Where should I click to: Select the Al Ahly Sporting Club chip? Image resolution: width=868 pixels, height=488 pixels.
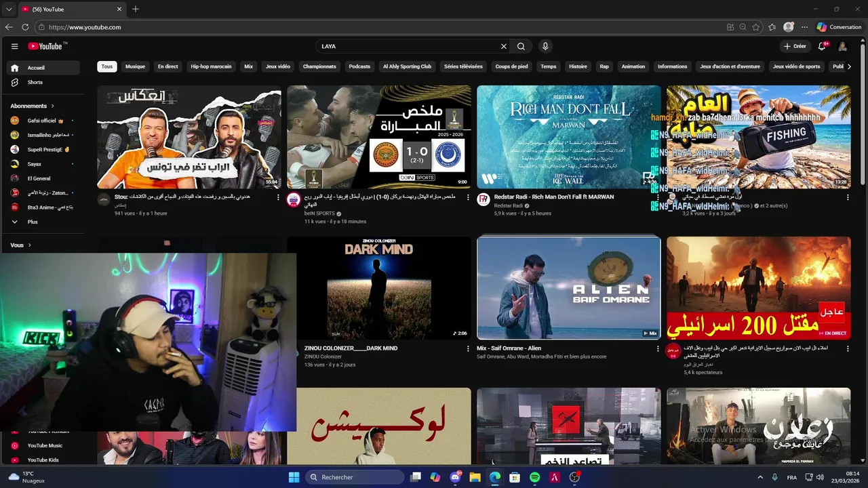tap(407, 66)
